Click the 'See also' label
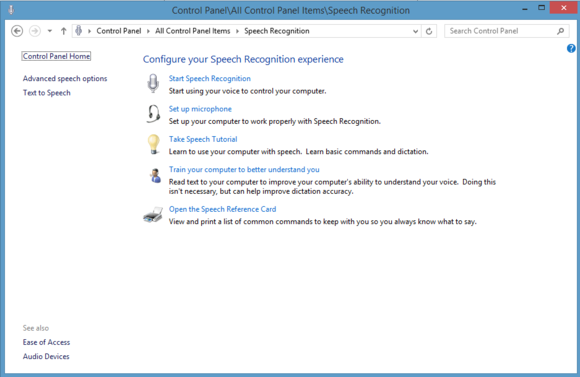This screenshot has width=580, height=377. point(36,328)
